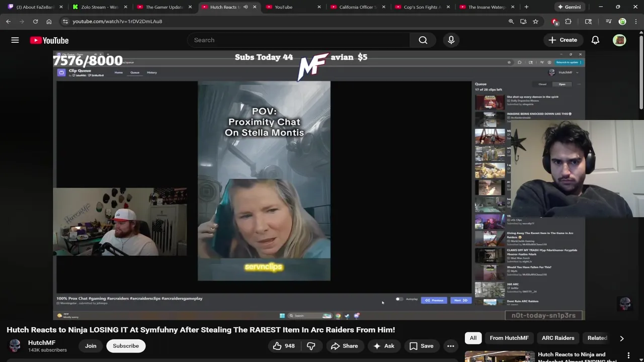Viewport: 644px width, 362px height.
Task: Select the Related chip
Action: click(597, 338)
